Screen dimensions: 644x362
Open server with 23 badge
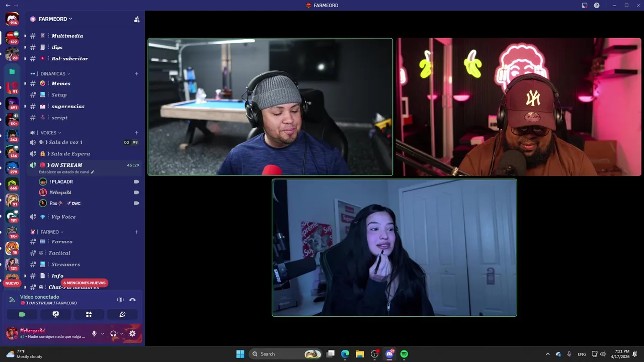[x=12, y=53]
